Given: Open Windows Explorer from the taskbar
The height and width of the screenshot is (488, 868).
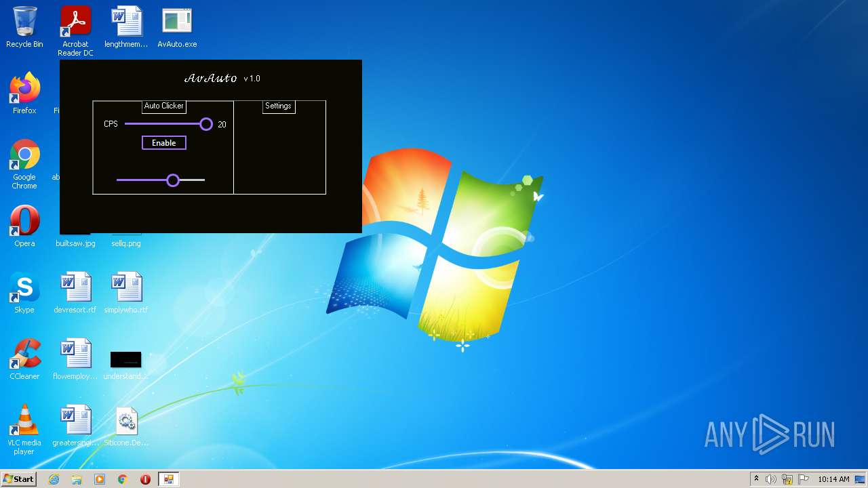Looking at the screenshot, I should (77, 479).
